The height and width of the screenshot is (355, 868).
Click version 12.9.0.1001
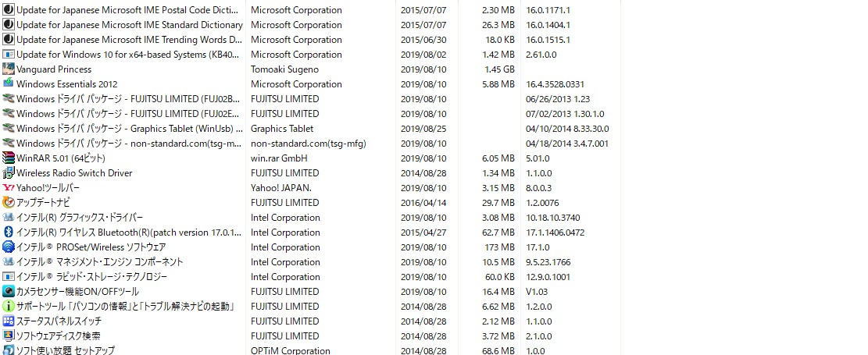click(548, 276)
